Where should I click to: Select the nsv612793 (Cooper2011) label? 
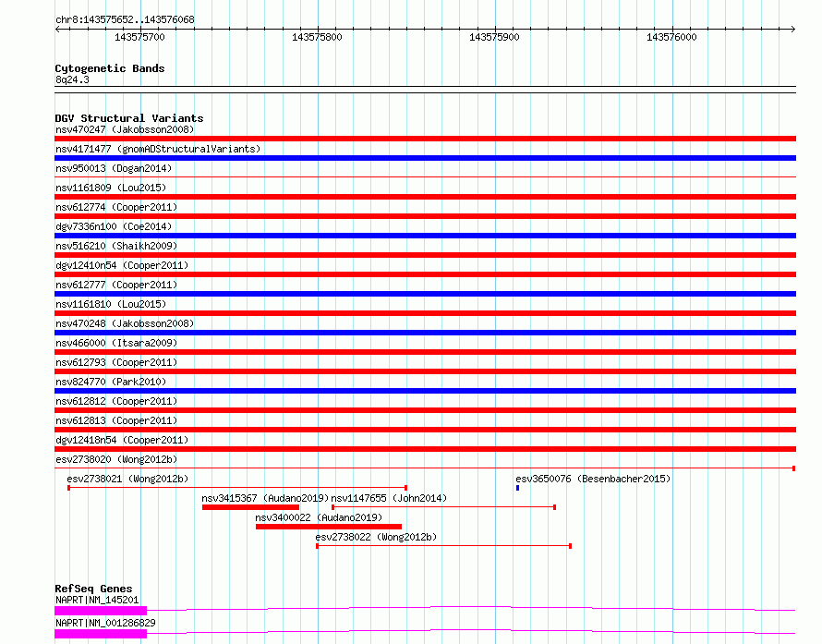[x=116, y=362]
